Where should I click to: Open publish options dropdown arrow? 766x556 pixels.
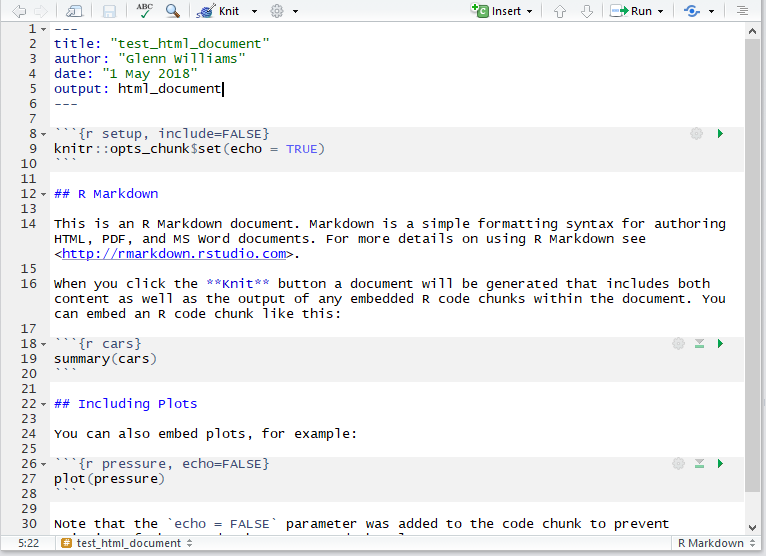click(x=711, y=11)
